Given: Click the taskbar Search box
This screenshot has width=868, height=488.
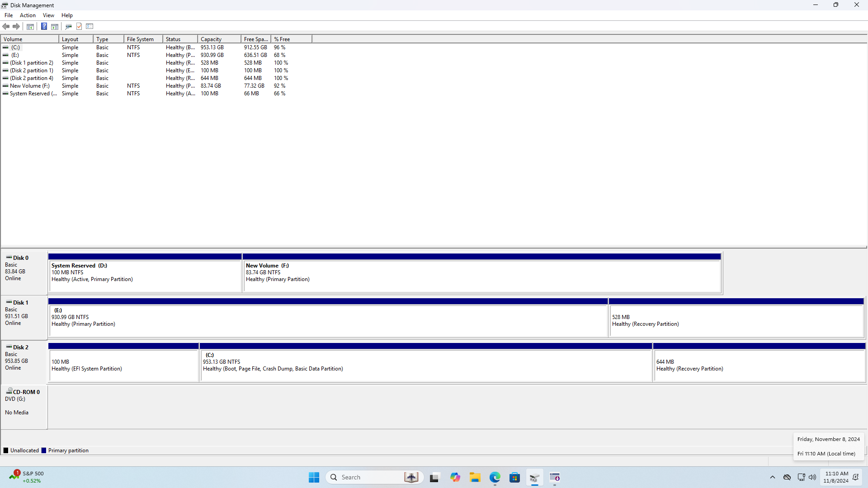Looking at the screenshot, I should pyautogui.click(x=374, y=477).
